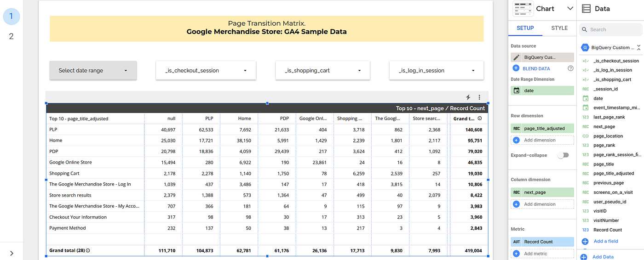Select the user_pseudo_id field
This screenshot has width=644, height=260.
tap(610, 202)
